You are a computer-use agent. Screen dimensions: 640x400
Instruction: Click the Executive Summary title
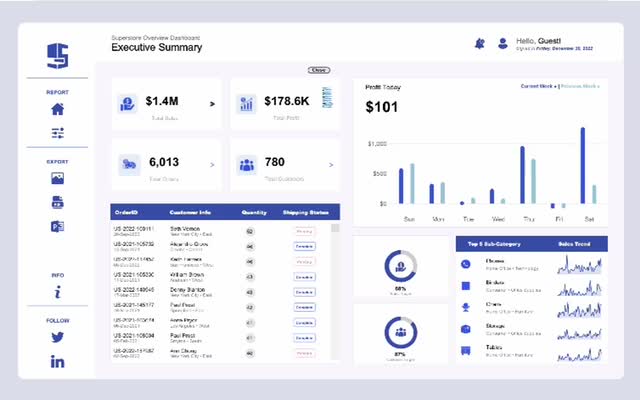pyautogui.click(x=157, y=47)
